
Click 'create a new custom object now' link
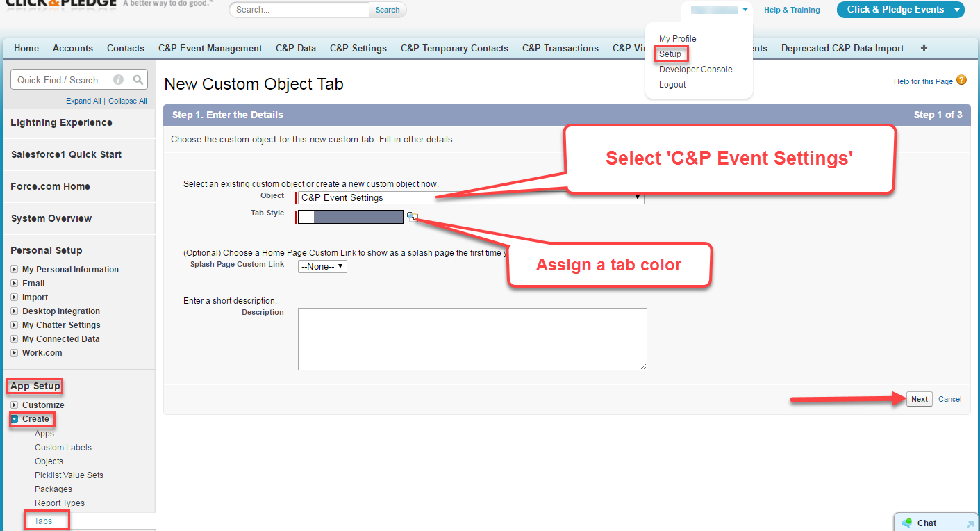376,184
